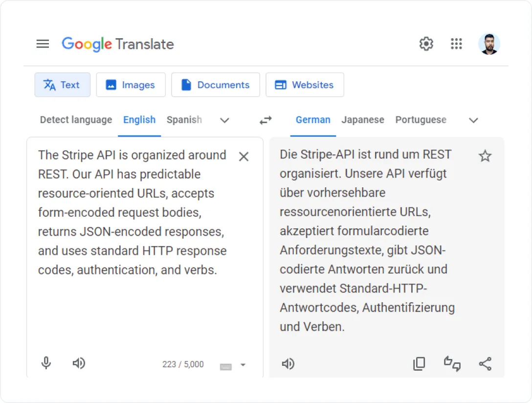
Task: Copy the German translation
Action: click(x=419, y=364)
